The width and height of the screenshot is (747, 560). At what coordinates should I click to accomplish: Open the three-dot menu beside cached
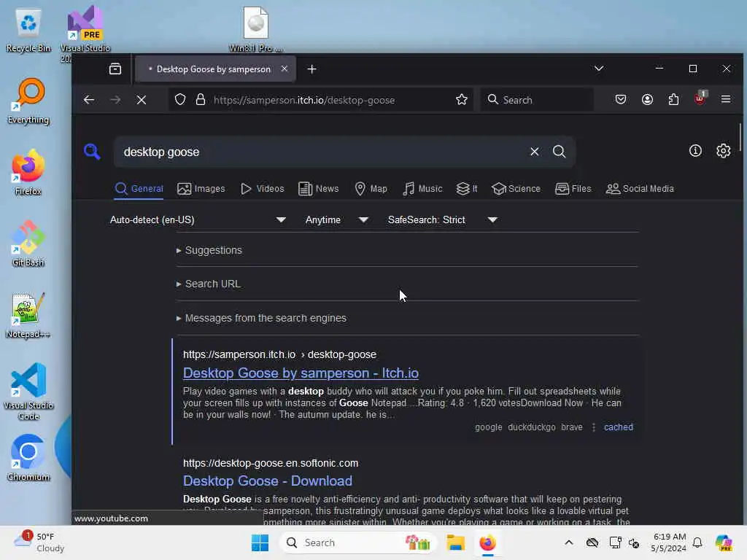[594, 427]
